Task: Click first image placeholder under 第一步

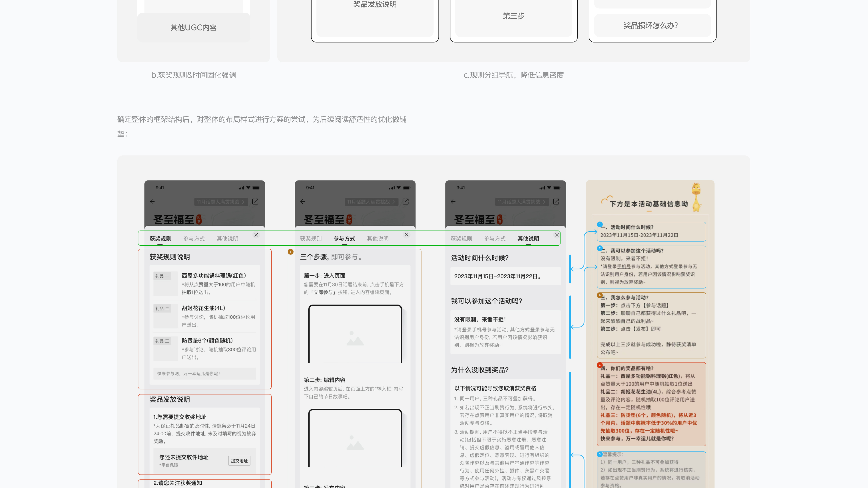Action: [355, 335]
